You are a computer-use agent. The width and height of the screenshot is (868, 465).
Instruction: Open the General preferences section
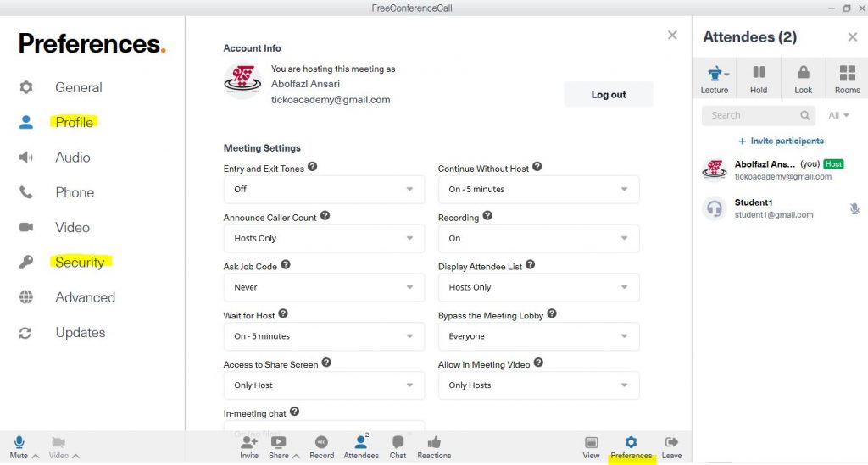(x=78, y=87)
